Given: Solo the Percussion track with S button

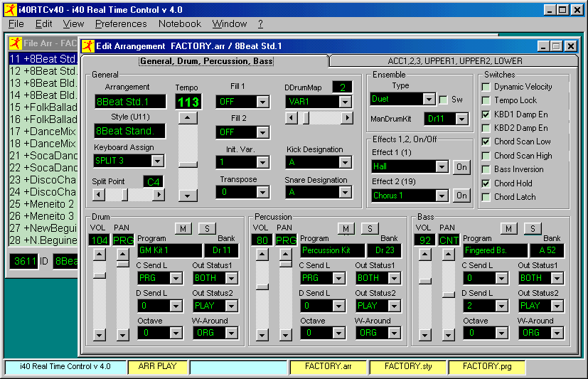Looking at the screenshot, I should click(369, 228).
